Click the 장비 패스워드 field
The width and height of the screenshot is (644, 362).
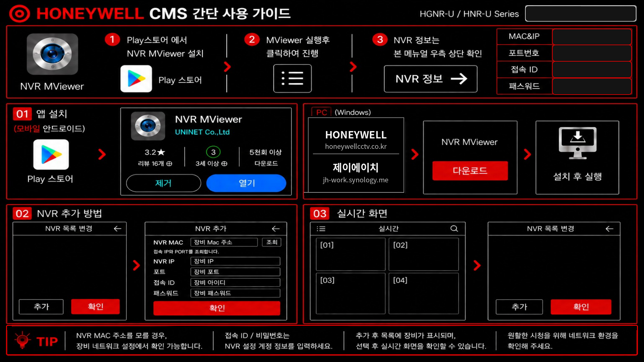point(235,293)
